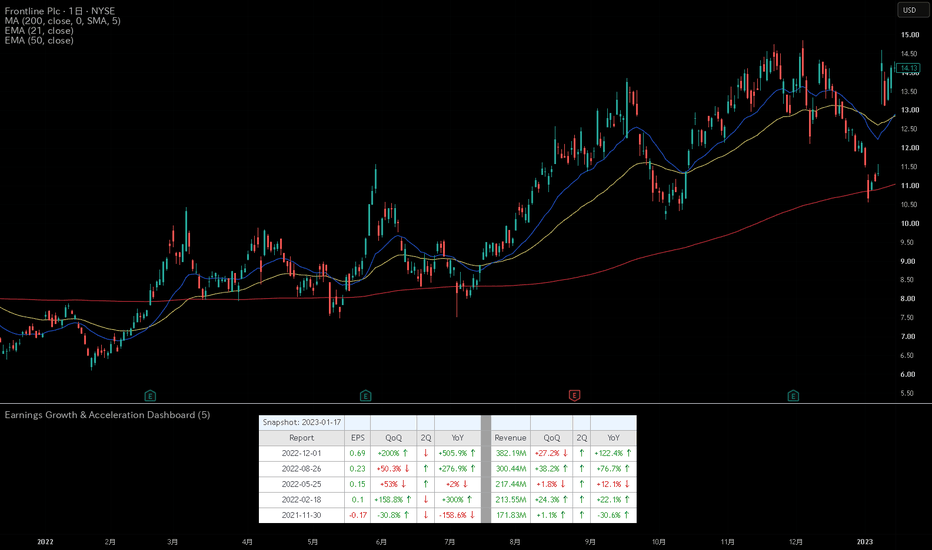Click the Snapshot: 2023-01-17 cell
Viewport: 932px width, 550px height.
[x=301, y=423]
